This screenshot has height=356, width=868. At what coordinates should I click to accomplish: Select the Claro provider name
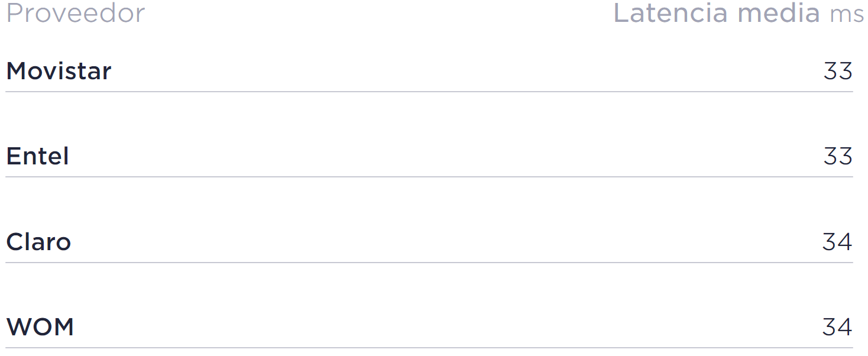tap(38, 242)
